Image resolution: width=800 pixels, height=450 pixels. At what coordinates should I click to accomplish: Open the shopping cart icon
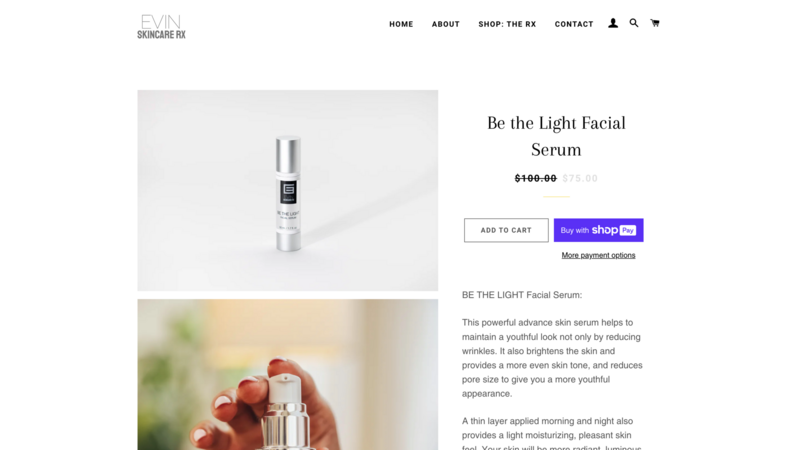[655, 23]
